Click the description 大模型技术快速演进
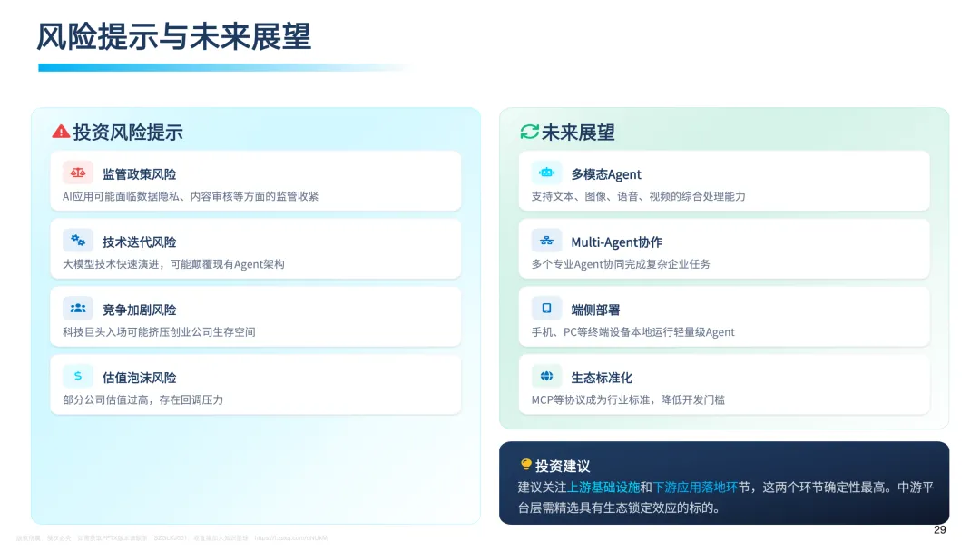Screen dimensions: 980x552 pos(173,264)
